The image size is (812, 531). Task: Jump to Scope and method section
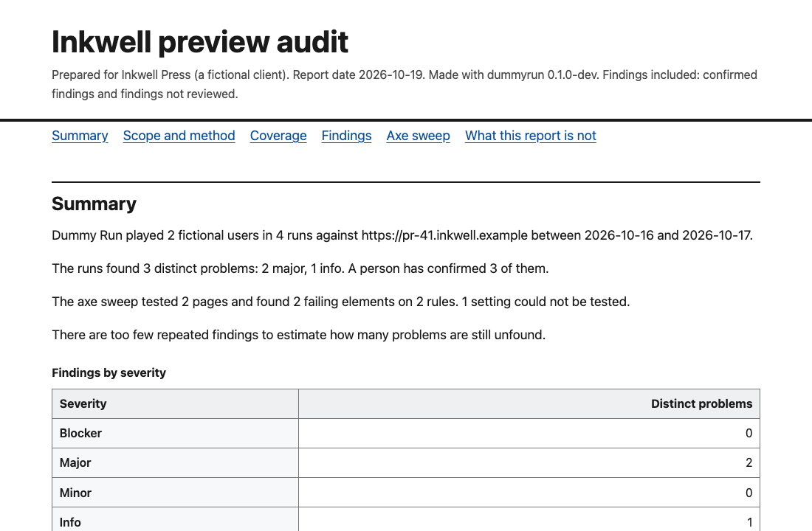click(x=179, y=136)
